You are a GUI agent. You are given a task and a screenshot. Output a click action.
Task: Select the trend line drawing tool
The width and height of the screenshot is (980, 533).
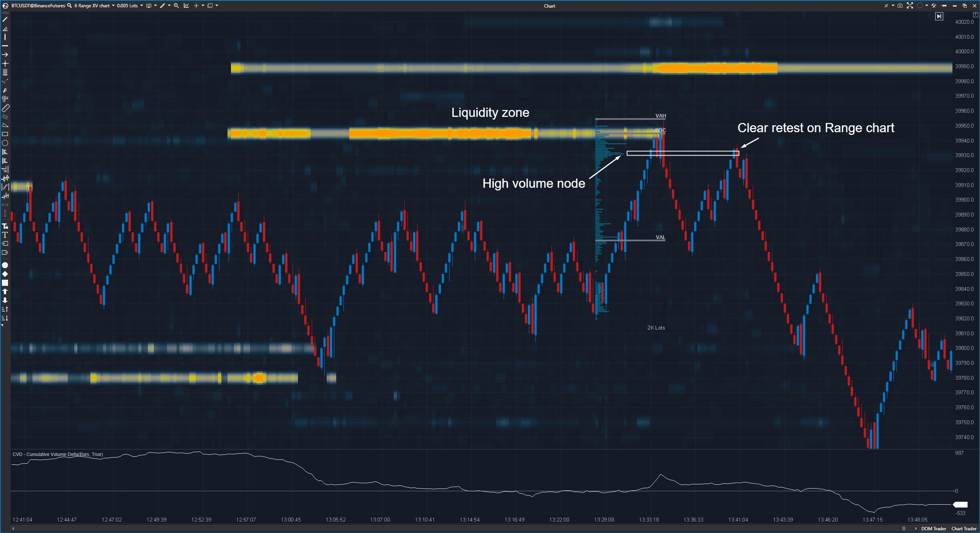coord(5,20)
